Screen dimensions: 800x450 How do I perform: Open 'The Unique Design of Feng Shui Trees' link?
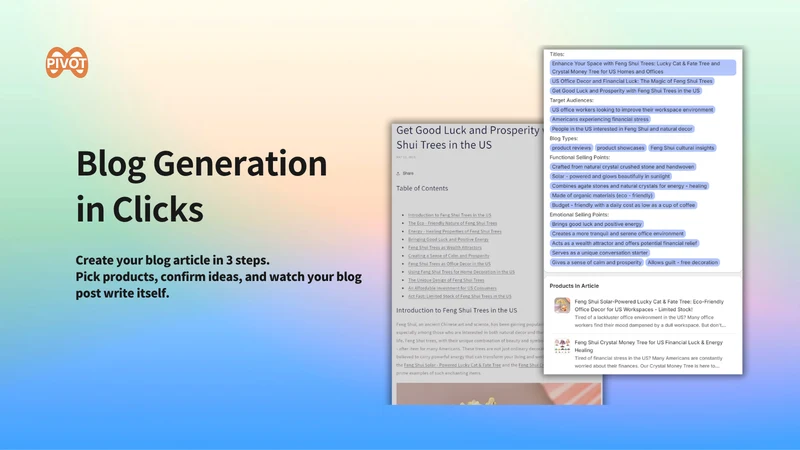pyautogui.click(x=446, y=280)
